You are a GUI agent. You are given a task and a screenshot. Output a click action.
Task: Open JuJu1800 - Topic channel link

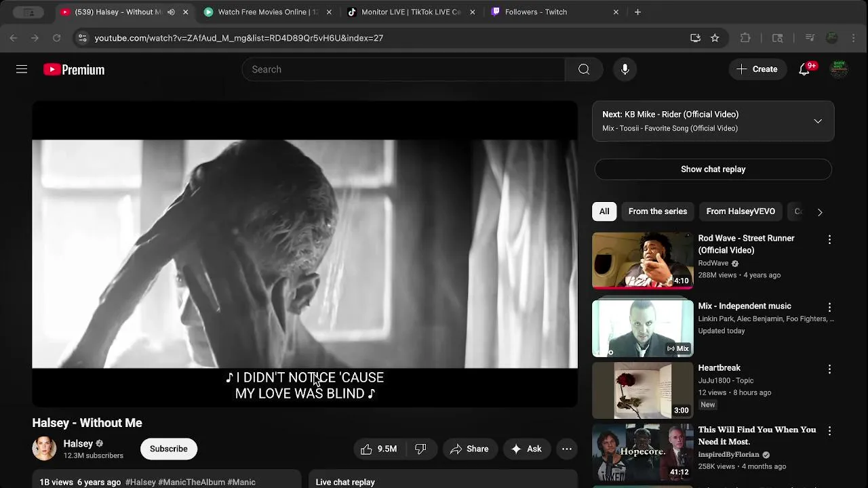(x=726, y=381)
